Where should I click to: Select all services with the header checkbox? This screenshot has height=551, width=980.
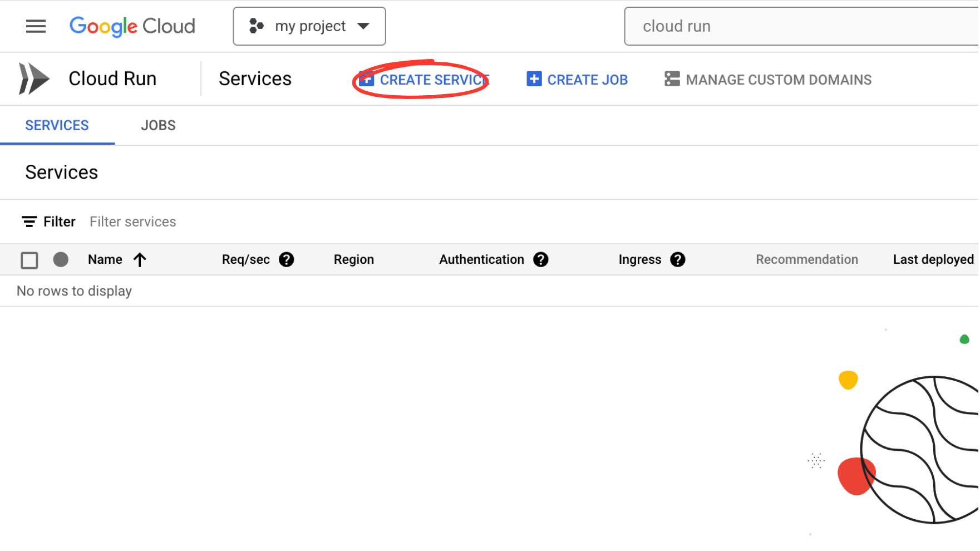coord(29,260)
